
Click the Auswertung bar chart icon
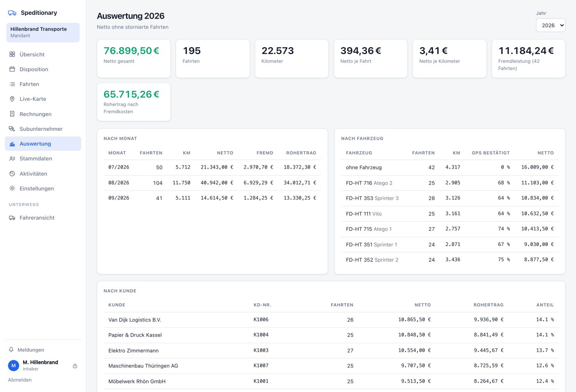(12, 144)
